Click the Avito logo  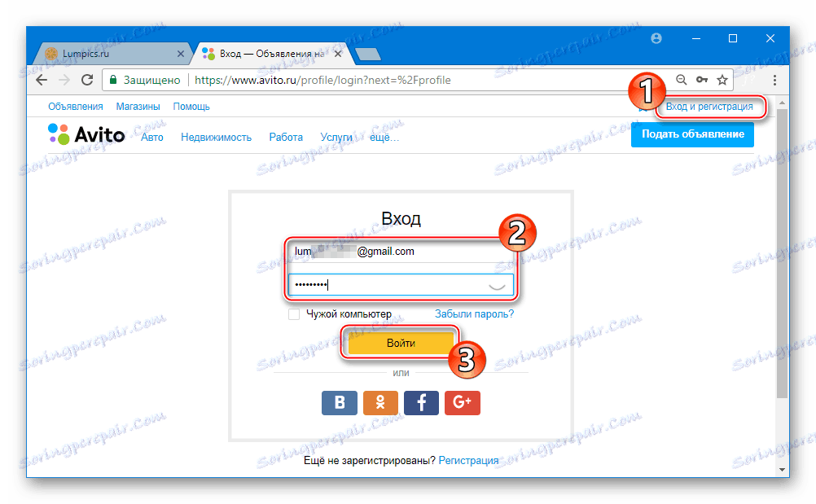[x=86, y=134]
